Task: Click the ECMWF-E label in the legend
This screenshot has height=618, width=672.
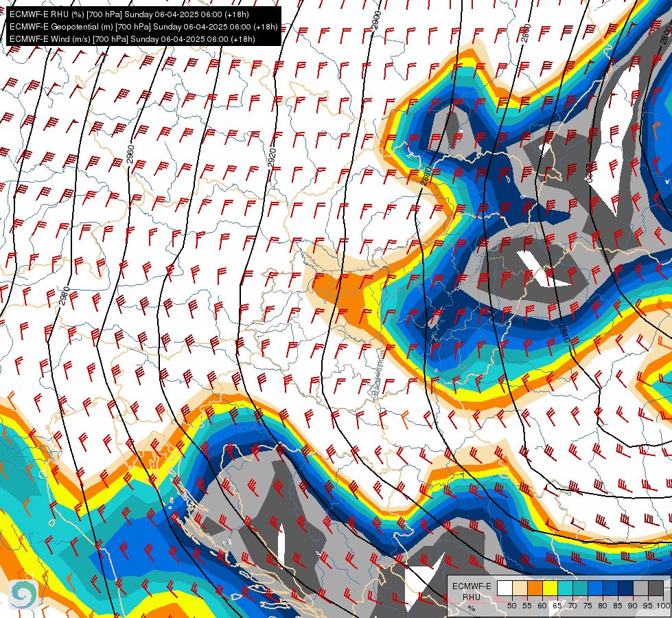Action: pos(472,586)
